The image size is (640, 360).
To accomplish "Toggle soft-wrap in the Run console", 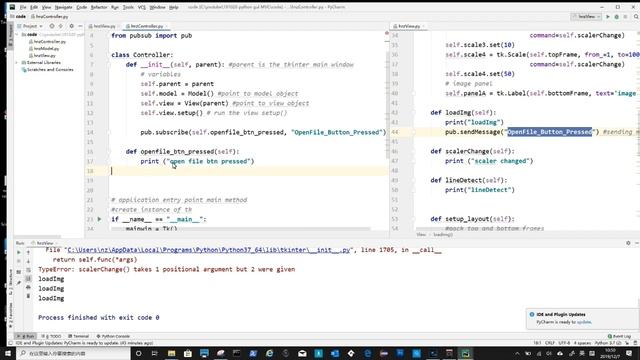I will pyautogui.click(x=28, y=270).
